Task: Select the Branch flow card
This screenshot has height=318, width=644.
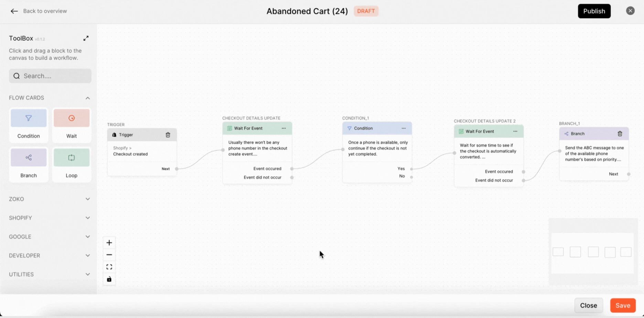Action: click(x=29, y=164)
